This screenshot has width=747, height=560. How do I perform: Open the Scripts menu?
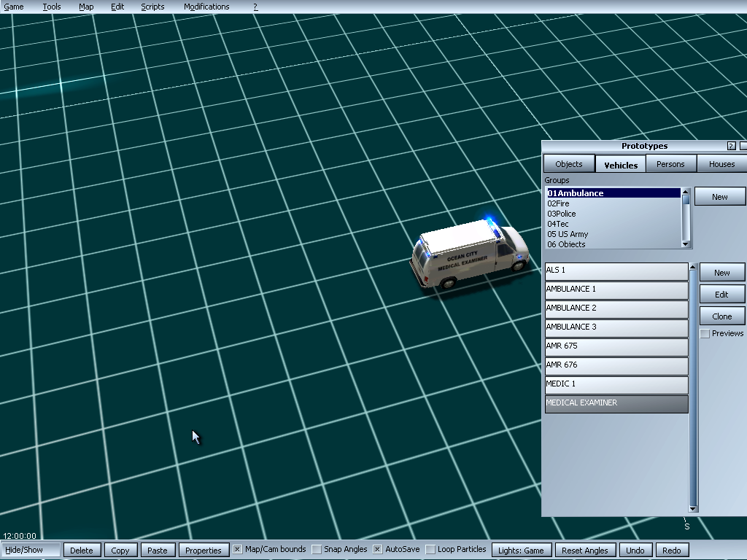coord(152,7)
